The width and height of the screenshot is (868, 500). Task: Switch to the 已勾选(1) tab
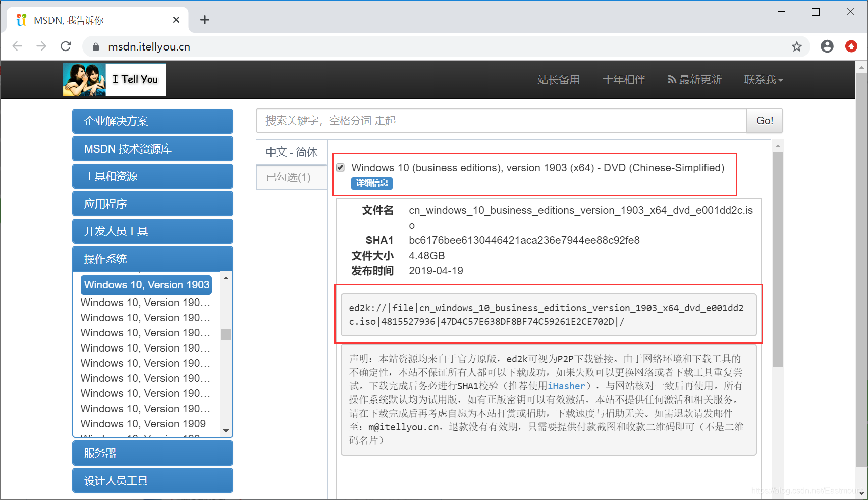coord(292,177)
